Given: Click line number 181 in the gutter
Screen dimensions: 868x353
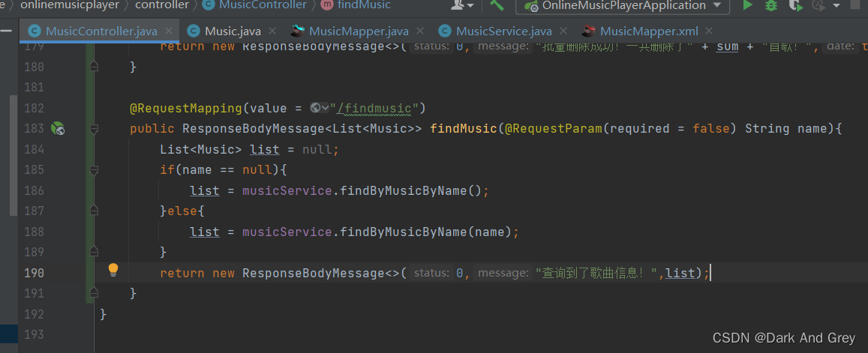Looking at the screenshot, I should coord(34,88).
